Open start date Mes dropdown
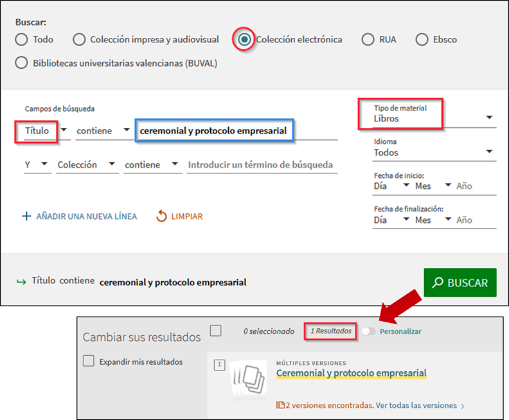This screenshot has width=509, height=420. pos(434,186)
